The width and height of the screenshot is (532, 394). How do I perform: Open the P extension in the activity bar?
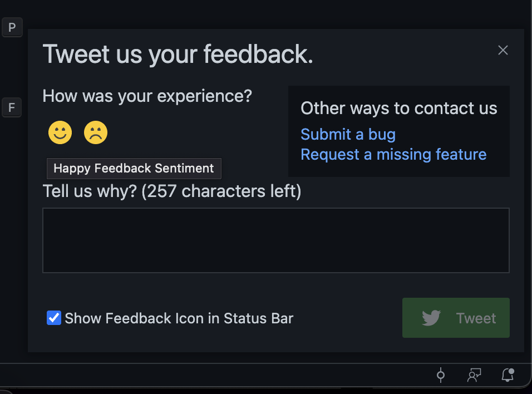pyautogui.click(x=12, y=27)
